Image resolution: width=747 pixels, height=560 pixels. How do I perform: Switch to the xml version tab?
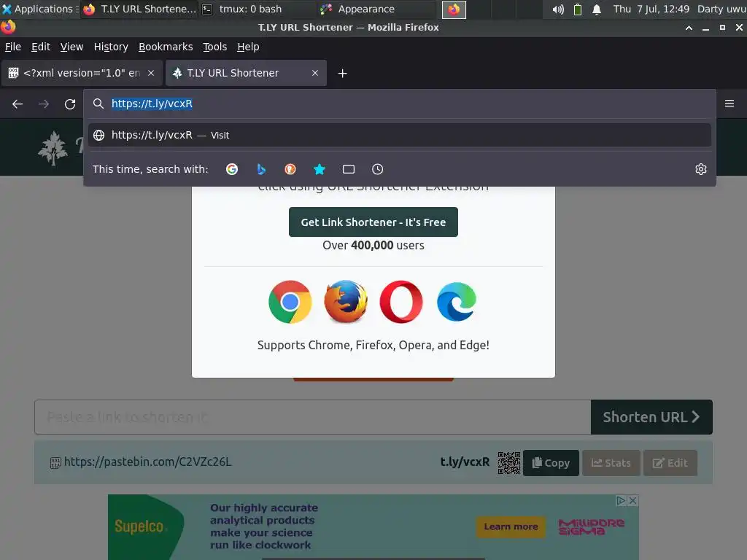[82, 73]
